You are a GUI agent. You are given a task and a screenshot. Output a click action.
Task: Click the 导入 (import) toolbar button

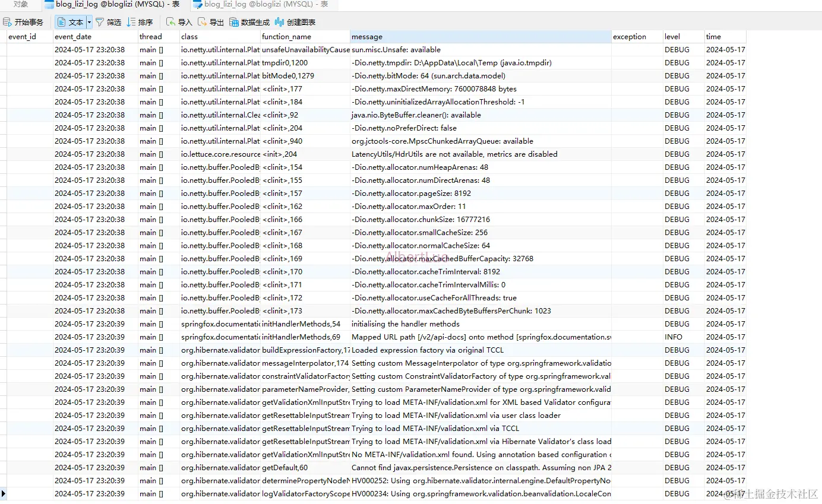click(179, 22)
